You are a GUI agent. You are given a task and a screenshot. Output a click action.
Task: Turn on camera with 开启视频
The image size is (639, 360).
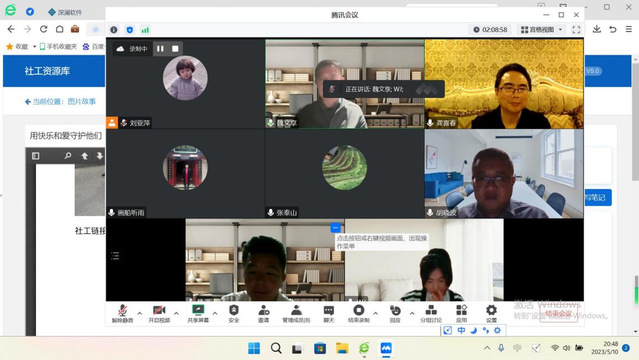tap(159, 314)
